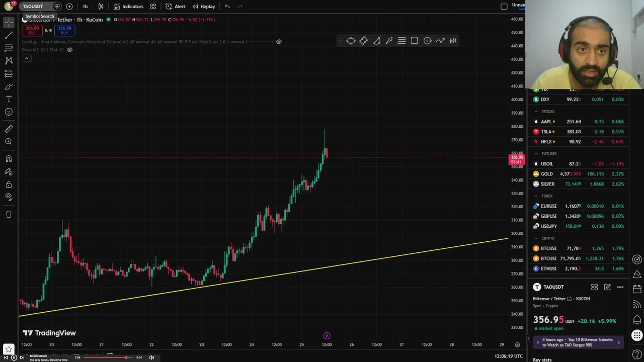Toggle stay in drawing mode

[x=9, y=172]
